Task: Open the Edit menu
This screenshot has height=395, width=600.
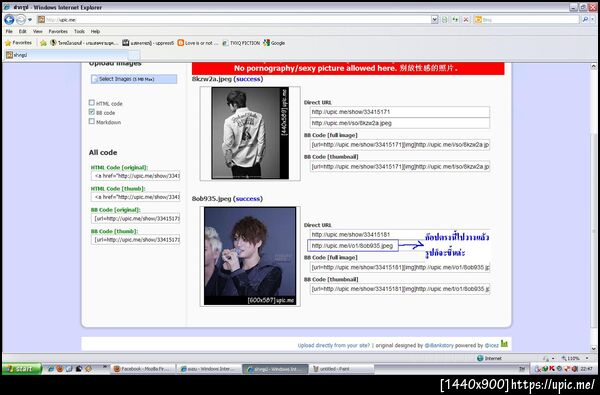Action: coord(23,31)
